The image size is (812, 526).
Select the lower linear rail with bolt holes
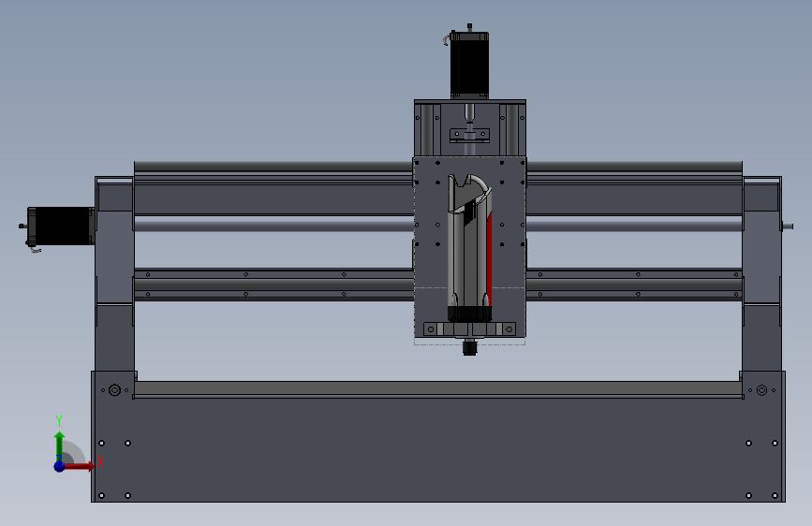click(273, 285)
